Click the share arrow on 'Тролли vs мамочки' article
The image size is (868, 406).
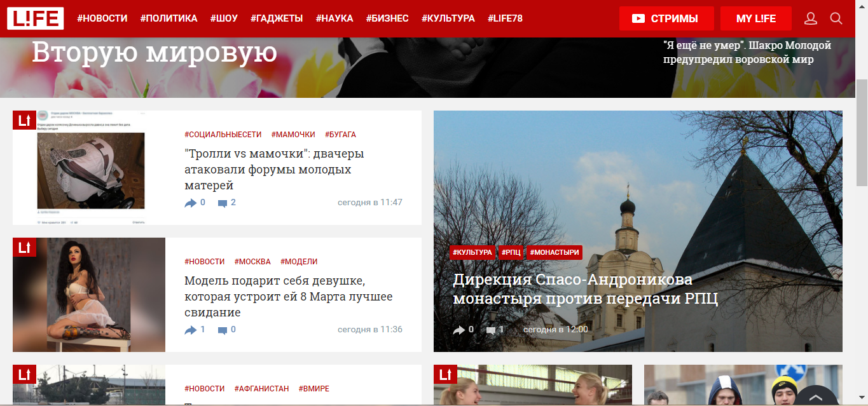click(191, 203)
